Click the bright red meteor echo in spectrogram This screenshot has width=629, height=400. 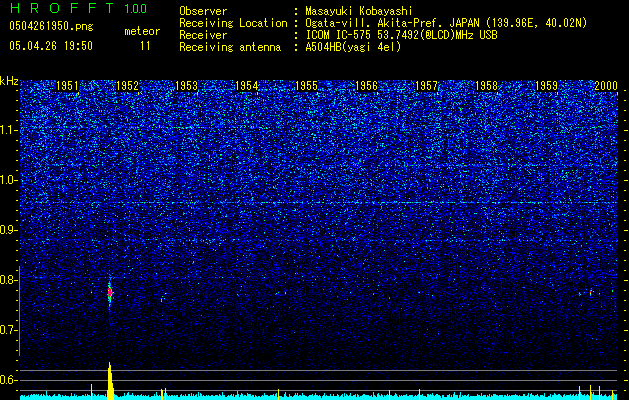tap(110, 292)
